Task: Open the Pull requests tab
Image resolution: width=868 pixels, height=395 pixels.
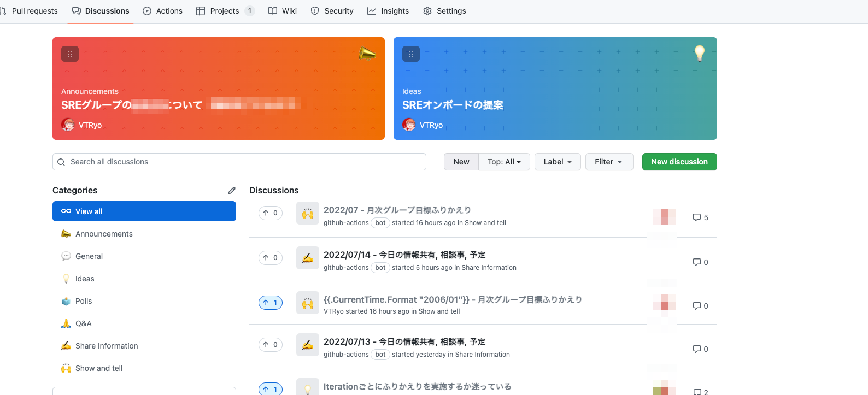Action: coord(30,11)
